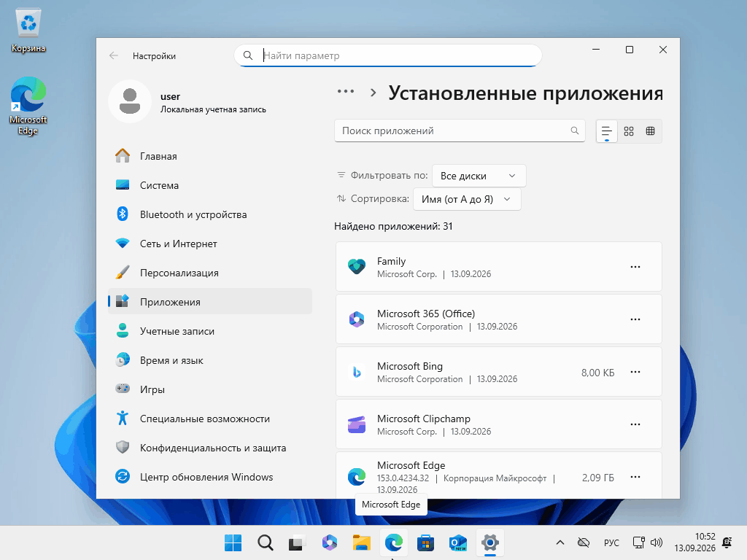Click the Microsoft Edge icon in app list
The image size is (747, 560).
coord(356,477)
